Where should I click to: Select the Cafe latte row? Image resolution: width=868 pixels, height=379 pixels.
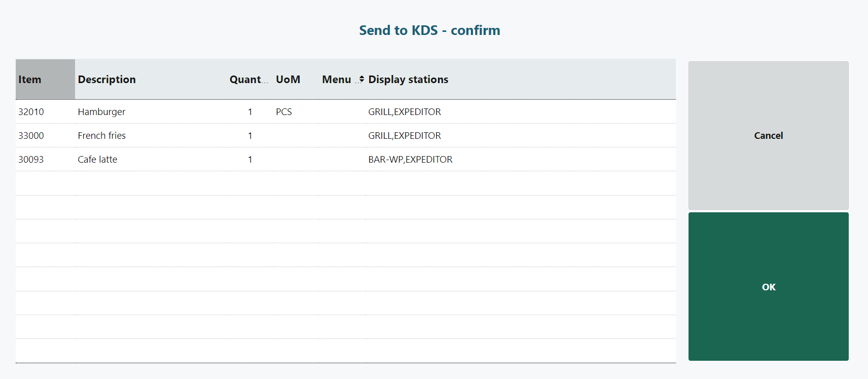pos(97,160)
